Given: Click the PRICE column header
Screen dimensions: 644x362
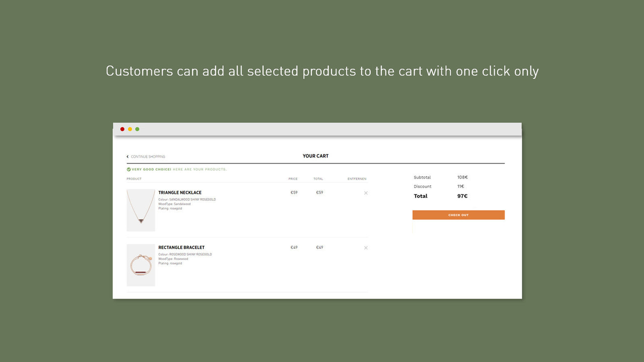Looking at the screenshot, I should [x=293, y=178].
